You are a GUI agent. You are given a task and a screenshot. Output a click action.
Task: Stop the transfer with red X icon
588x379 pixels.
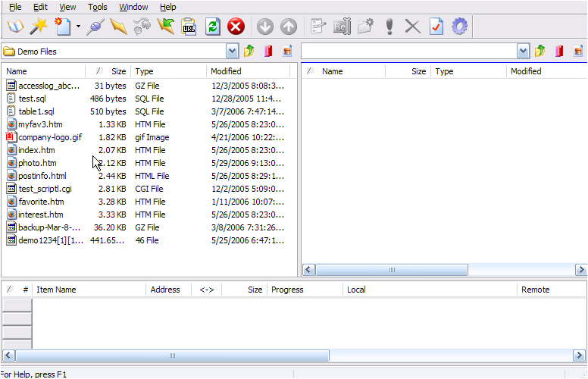click(236, 27)
